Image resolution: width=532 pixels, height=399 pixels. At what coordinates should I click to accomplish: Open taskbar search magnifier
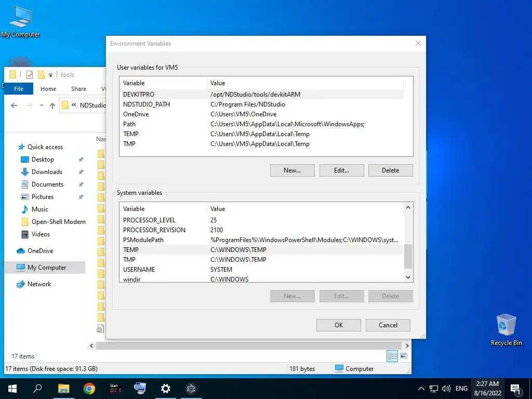37,389
